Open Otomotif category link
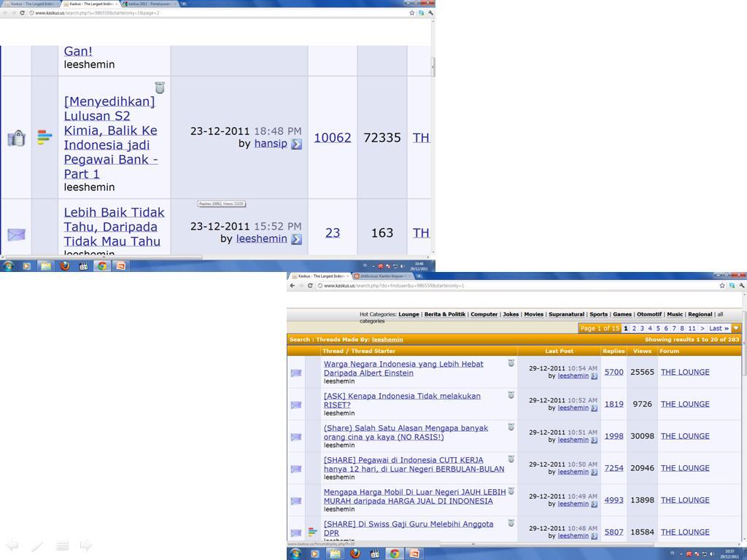This screenshot has height=560, width=747. click(649, 314)
